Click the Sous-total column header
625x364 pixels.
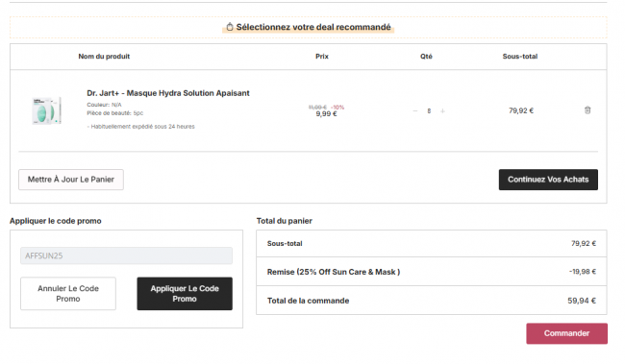coord(520,57)
